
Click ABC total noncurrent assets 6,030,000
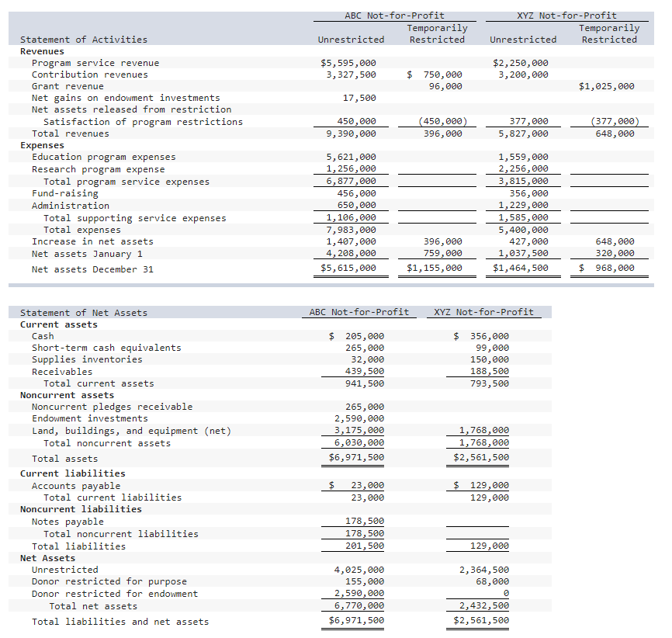[359, 442]
